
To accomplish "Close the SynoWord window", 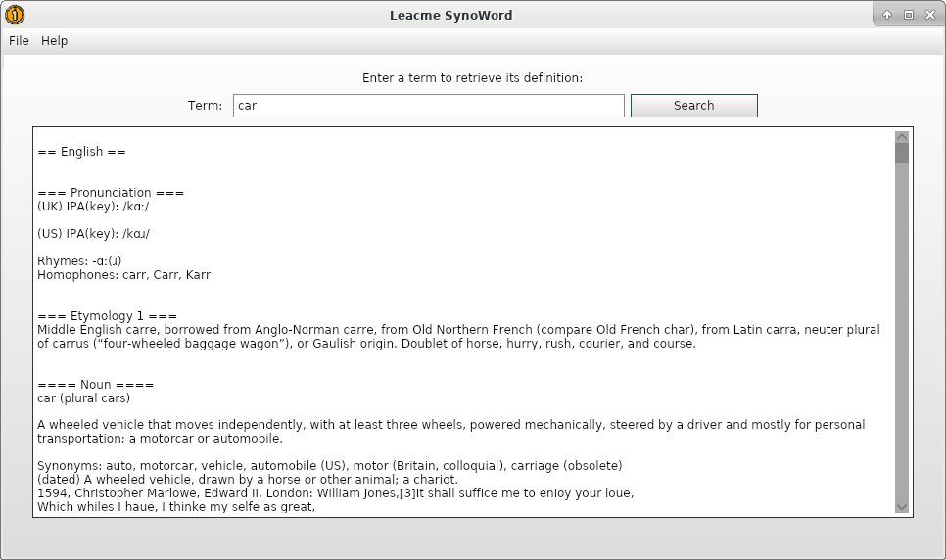I will [930, 15].
